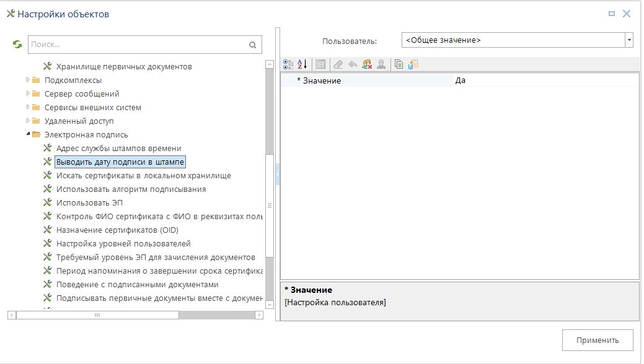This screenshot has height=364, width=644.
Task: Sort properties alphabetically with A-Z icon
Action: point(302,64)
